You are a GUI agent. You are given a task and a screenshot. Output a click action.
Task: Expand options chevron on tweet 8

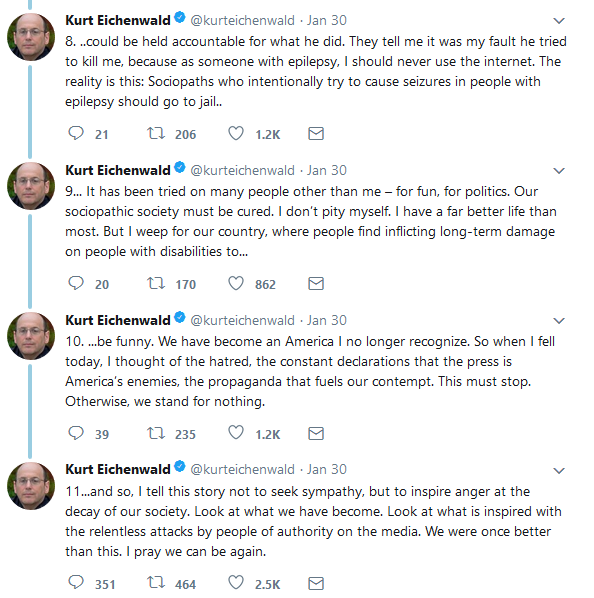[x=559, y=21]
